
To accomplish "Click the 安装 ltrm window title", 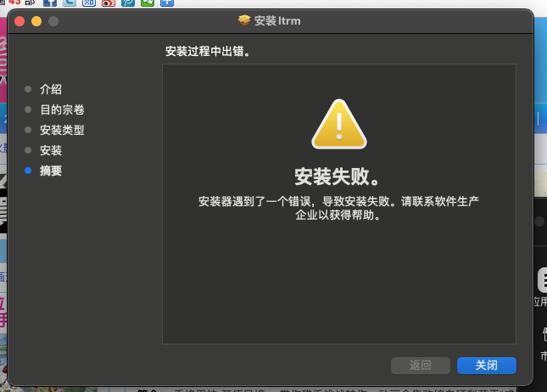I will (x=277, y=21).
